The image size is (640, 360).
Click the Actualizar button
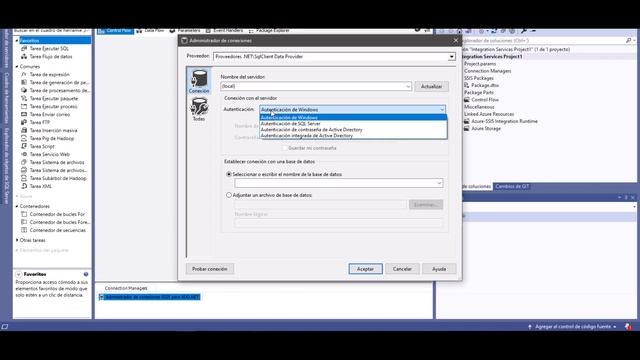click(431, 87)
